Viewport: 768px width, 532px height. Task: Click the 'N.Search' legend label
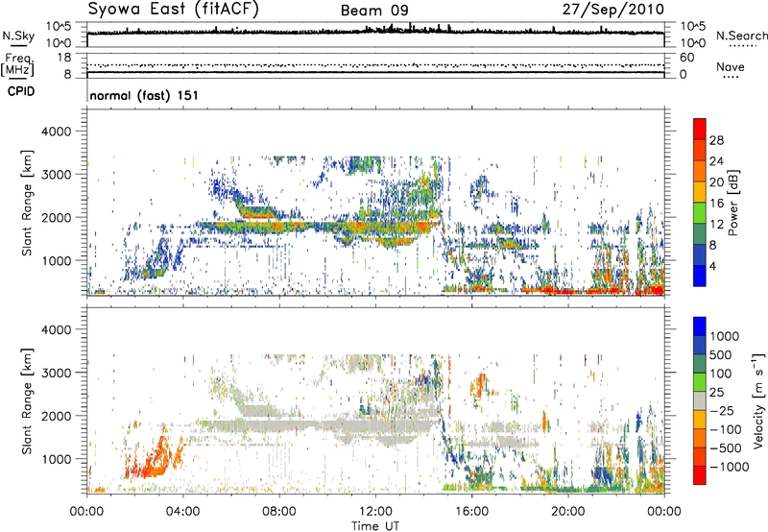741,36
